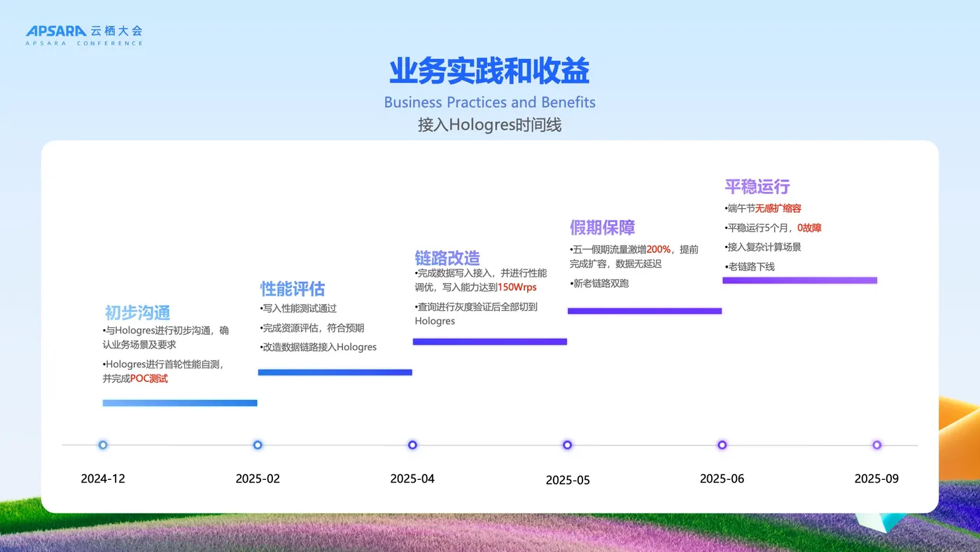Click the date label 2024-12
Image resolution: width=980 pixels, height=552 pixels.
103,479
